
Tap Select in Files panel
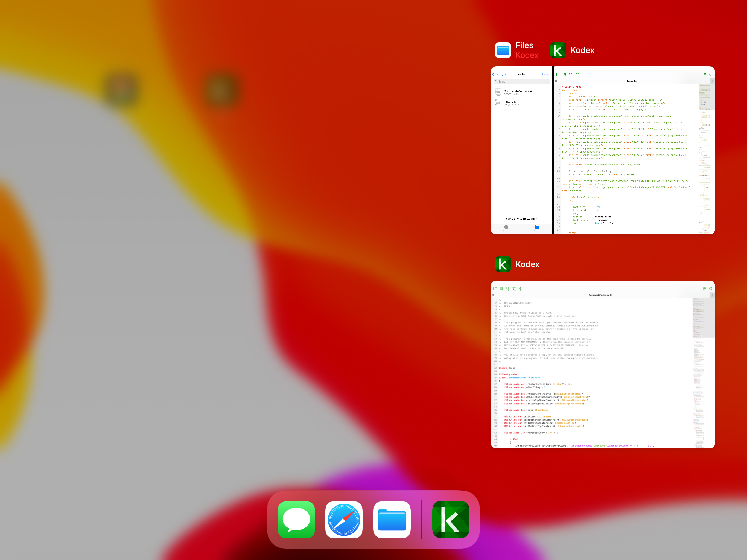pos(545,75)
